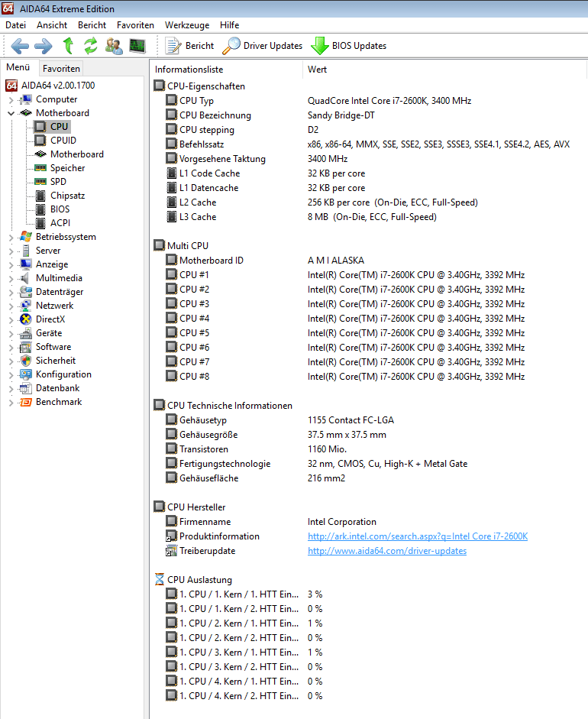Open the Hilfe menu
Image resolution: width=588 pixels, height=719 pixels.
[229, 25]
